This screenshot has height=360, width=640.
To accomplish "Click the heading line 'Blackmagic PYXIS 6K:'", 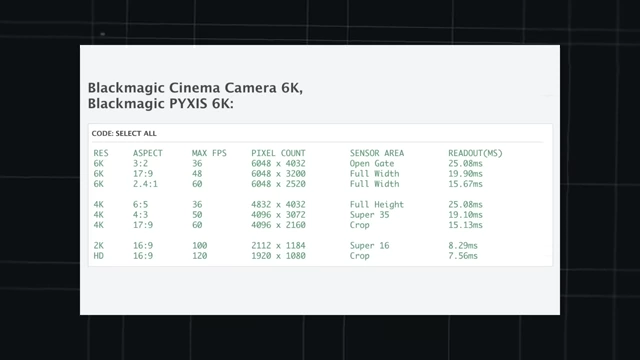I will tap(161, 104).
